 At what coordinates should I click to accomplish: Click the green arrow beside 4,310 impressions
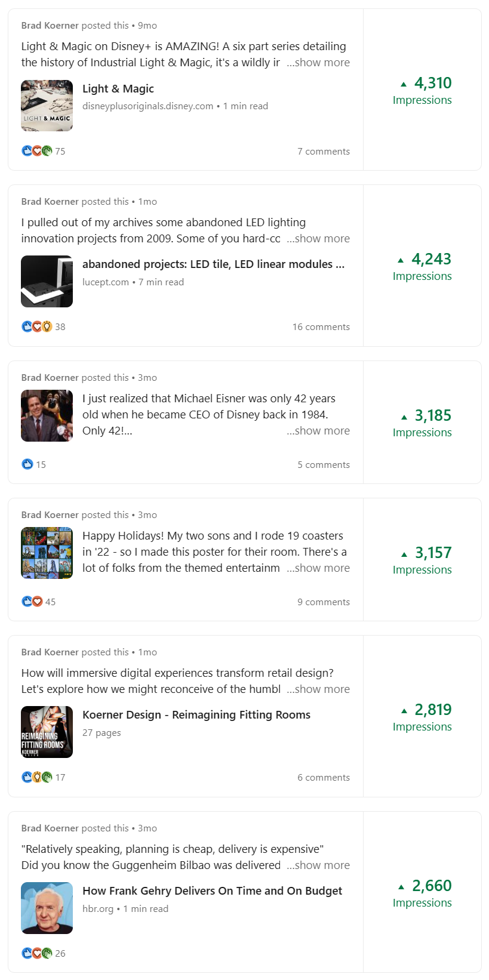(x=404, y=84)
